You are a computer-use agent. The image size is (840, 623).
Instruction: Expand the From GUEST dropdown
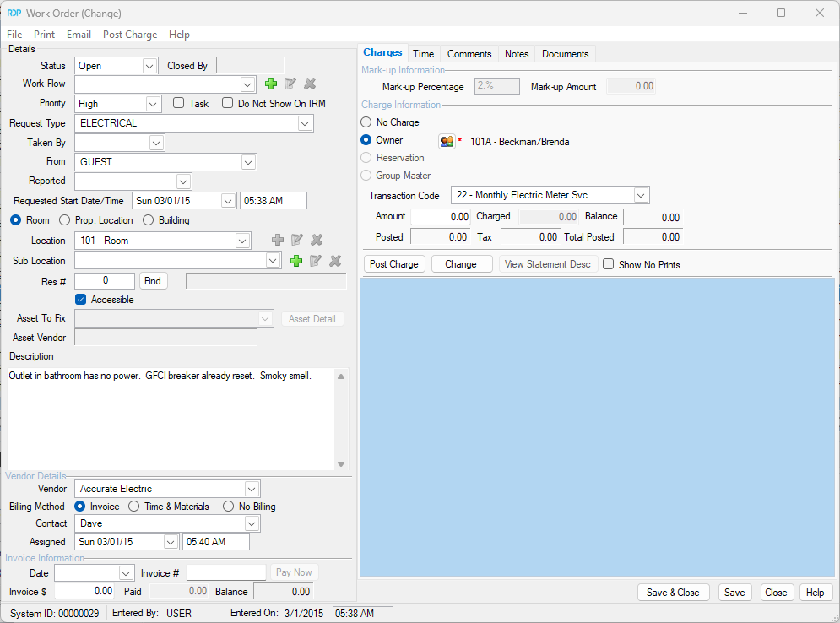coord(248,162)
